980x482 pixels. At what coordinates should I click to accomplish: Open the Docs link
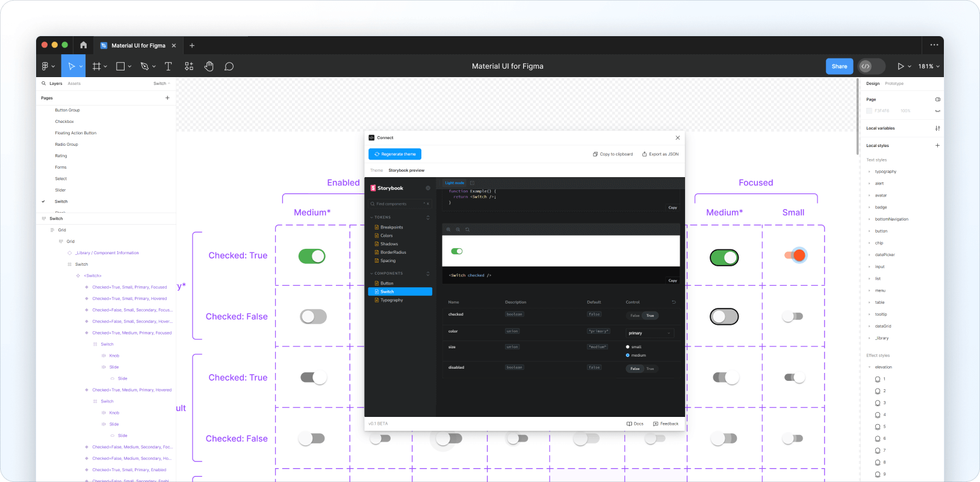tap(635, 424)
